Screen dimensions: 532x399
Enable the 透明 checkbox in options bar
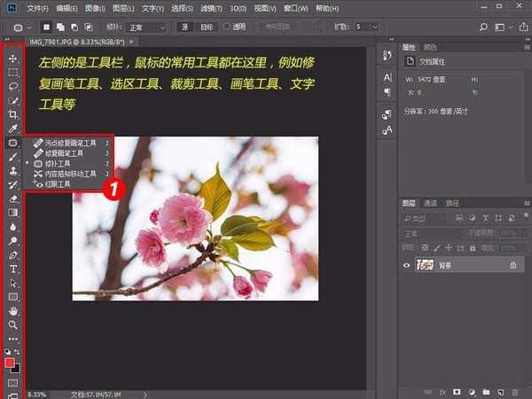tap(227, 27)
